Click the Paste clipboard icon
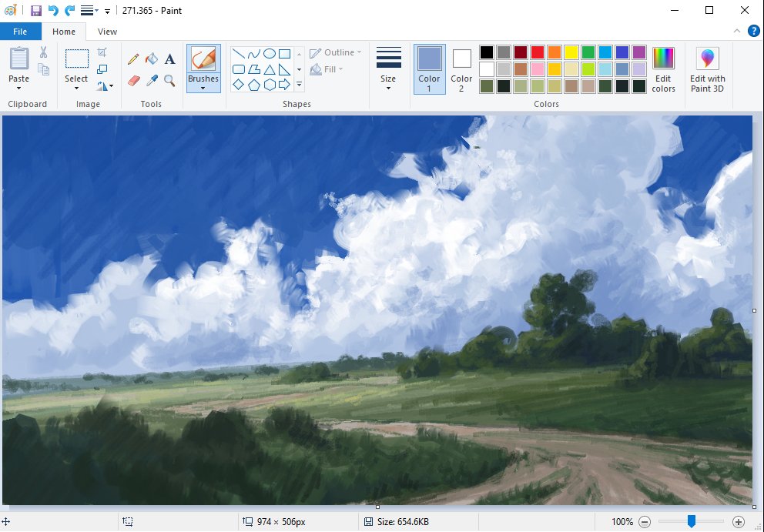764x532 pixels. 19,59
